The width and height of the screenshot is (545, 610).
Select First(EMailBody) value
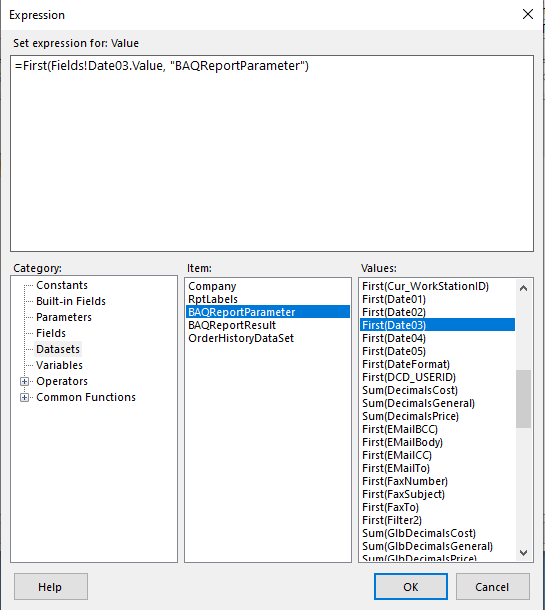pos(437,442)
